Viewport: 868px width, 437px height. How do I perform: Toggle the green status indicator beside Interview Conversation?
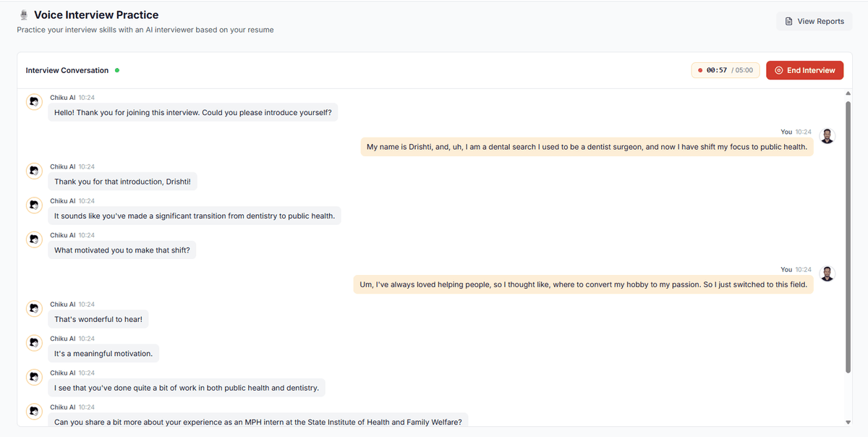click(116, 70)
